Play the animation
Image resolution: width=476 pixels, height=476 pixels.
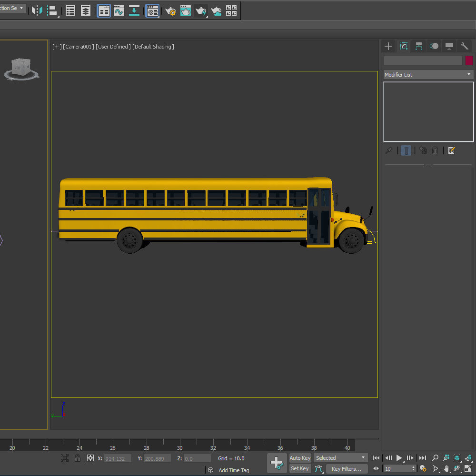399,458
